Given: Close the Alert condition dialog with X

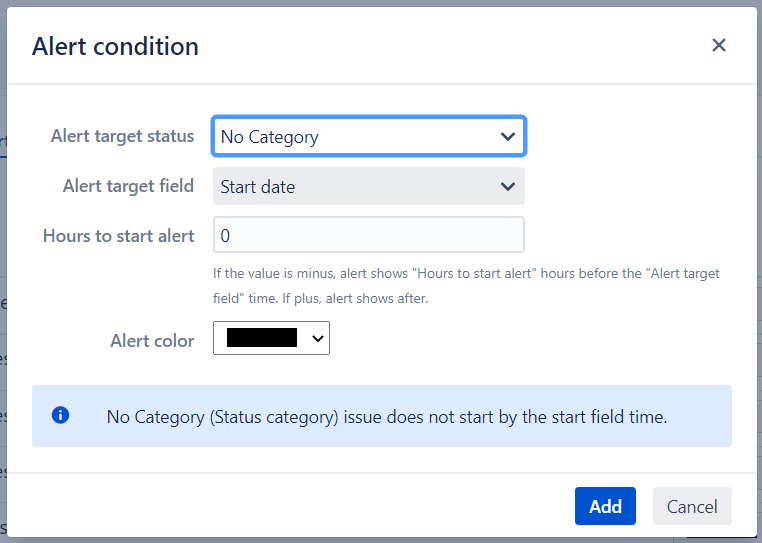Looking at the screenshot, I should (718, 45).
